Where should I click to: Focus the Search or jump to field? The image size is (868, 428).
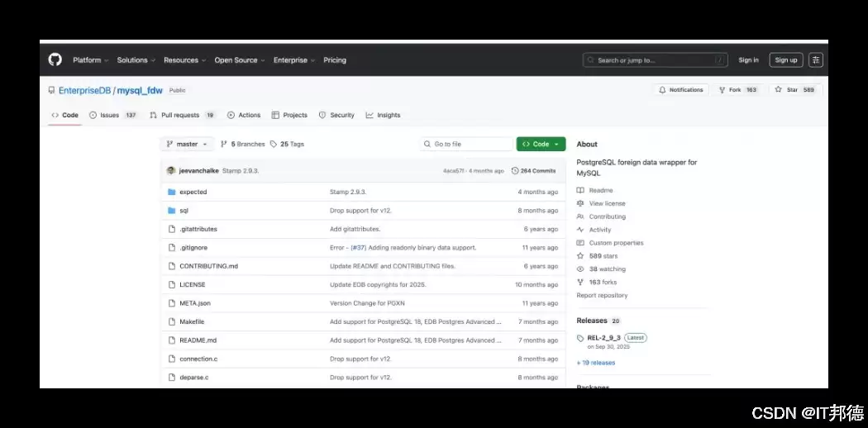click(x=655, y=60)
